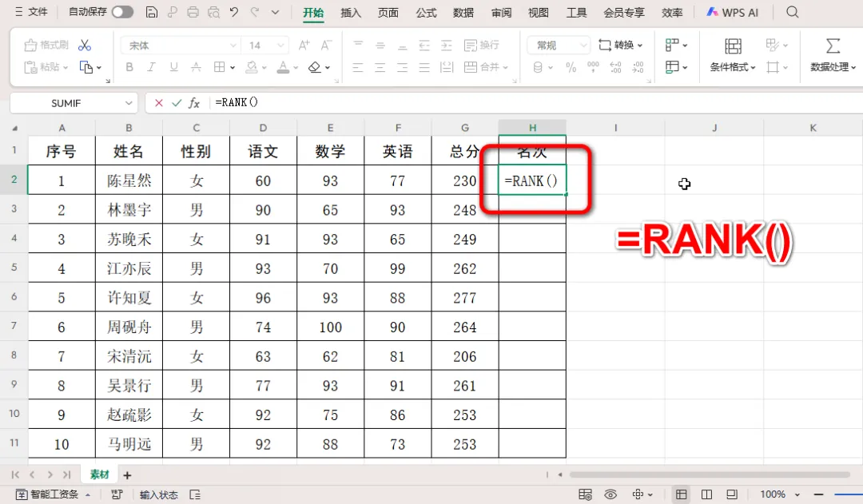This screenshot has width=863, height=504.
Task: Click the print icon
Action: [x=193, y=11]
